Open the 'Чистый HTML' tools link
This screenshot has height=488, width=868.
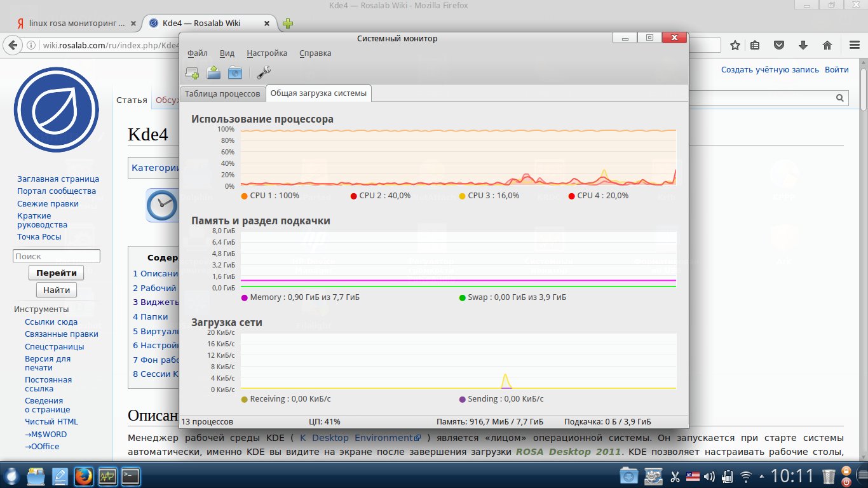[x=51, y=422]
